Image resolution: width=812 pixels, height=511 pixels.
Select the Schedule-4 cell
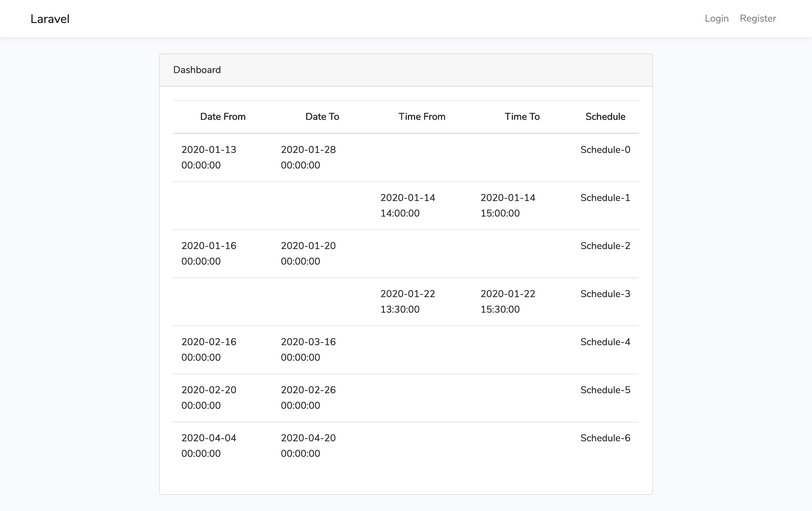[x=605, y=342]
